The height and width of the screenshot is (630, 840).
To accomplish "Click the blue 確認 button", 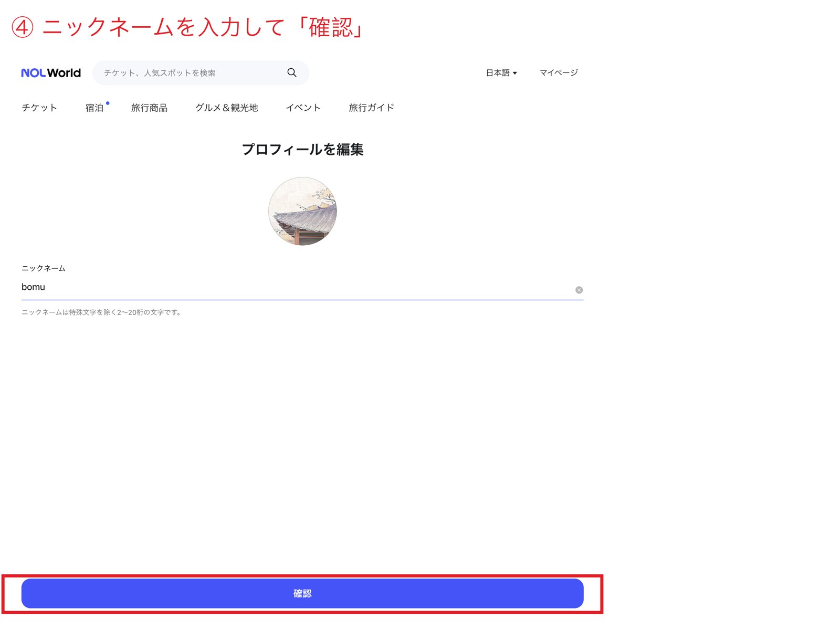I will (302, 593).
